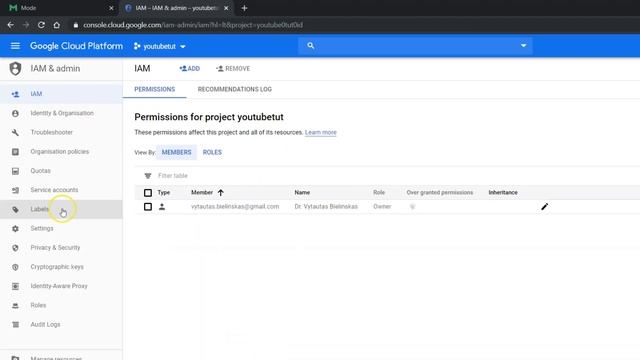
Task: View by Members
Action: [x=176, y=152]
